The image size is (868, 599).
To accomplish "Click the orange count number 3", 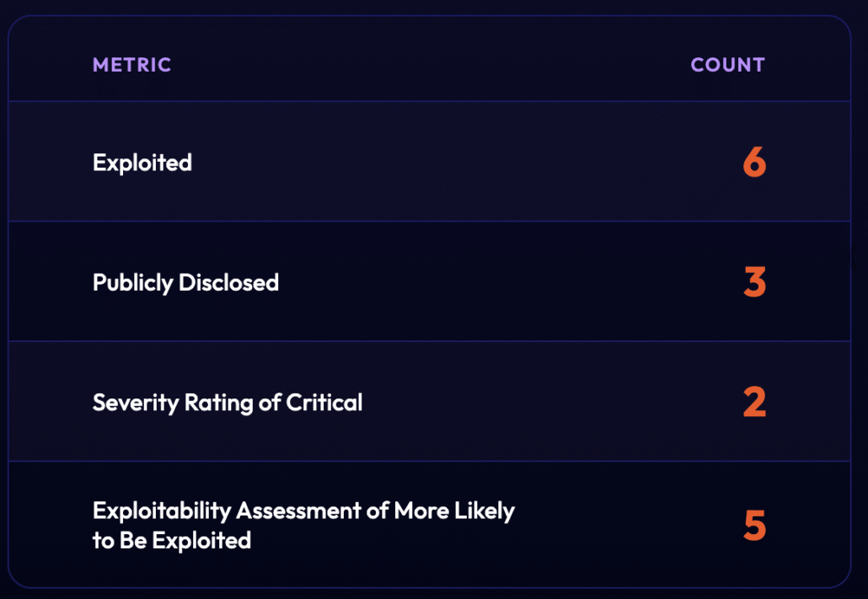I will click(754, 283).
